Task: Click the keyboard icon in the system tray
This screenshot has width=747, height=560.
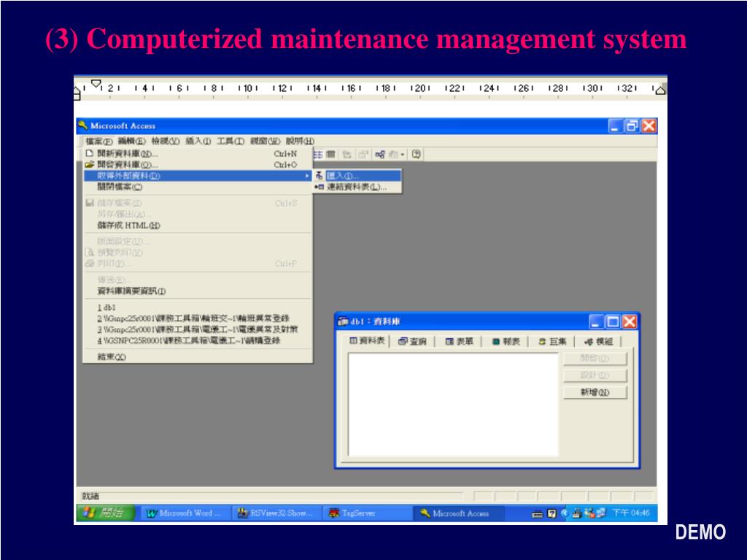Action: pos(538,514)
